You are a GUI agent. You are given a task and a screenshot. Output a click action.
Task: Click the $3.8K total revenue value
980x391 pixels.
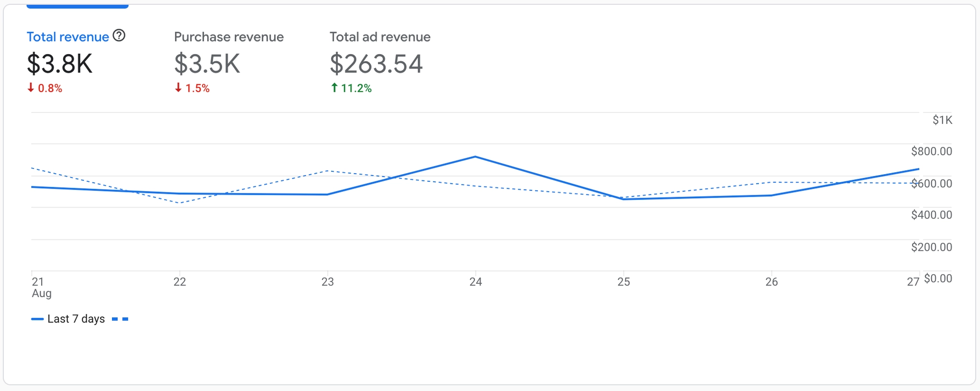[59, 64]
